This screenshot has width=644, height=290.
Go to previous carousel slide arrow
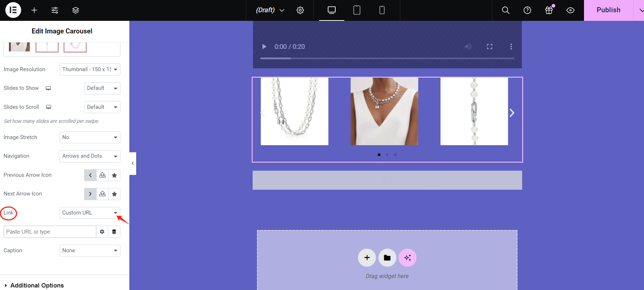pos(263,113)
